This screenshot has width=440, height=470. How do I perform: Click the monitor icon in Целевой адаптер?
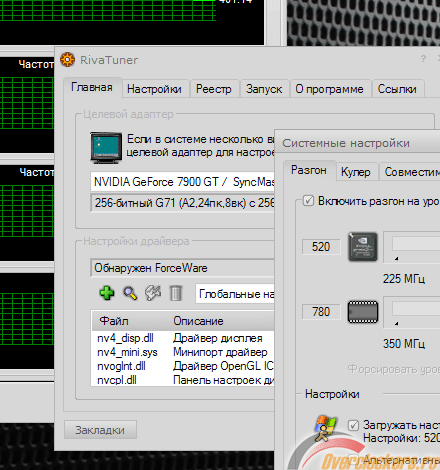coord(106,148)
